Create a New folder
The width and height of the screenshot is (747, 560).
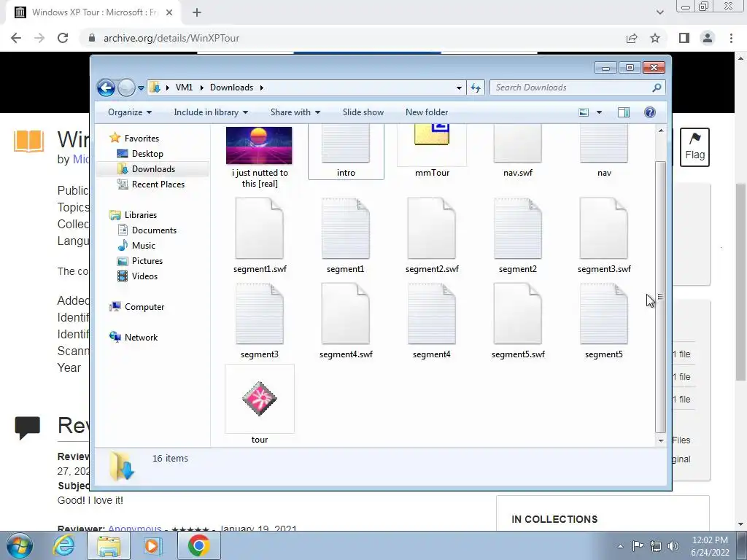coord(427,112)
